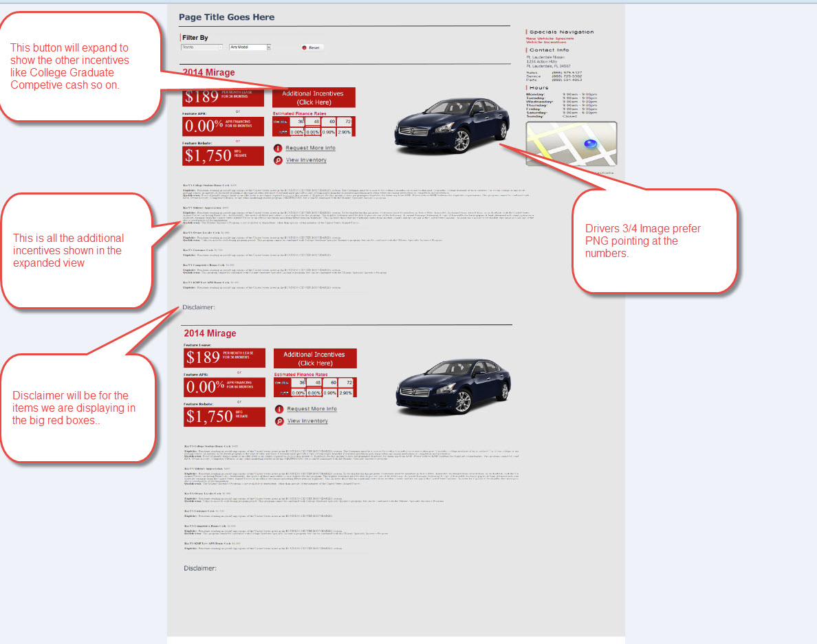Screen dimensions: 817x644
Task: Open View Inventory link in first listing
Action: [307, 160]
